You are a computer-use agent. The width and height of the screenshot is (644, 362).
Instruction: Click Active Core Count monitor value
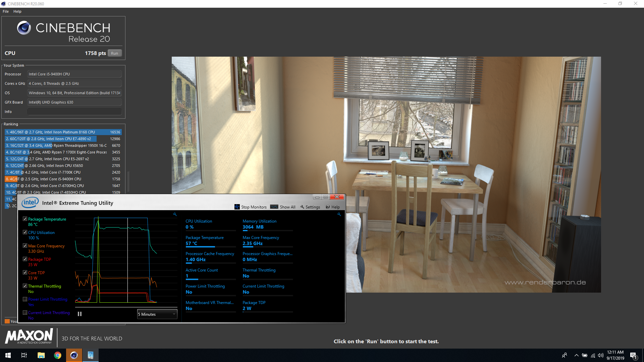(187, 276)
